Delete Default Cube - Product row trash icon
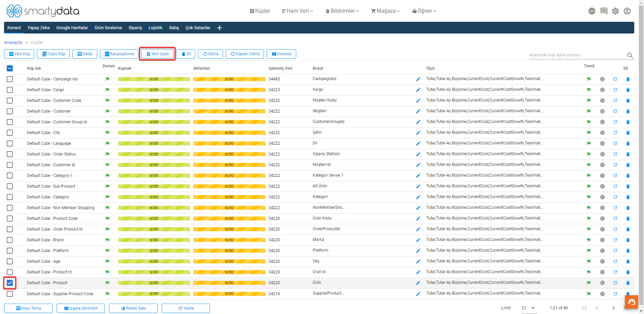 coord(628,283)
